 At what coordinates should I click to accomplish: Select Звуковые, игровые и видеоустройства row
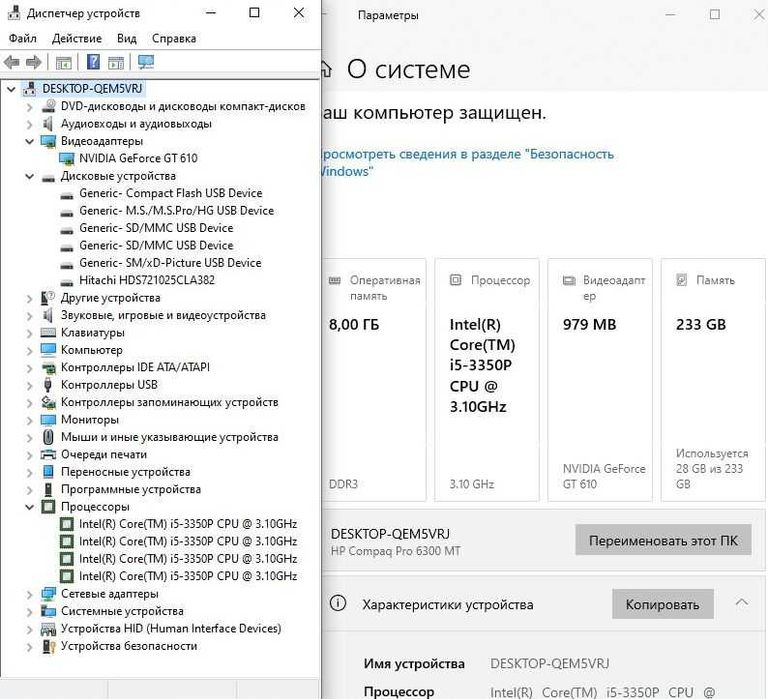tap(163, 315)
